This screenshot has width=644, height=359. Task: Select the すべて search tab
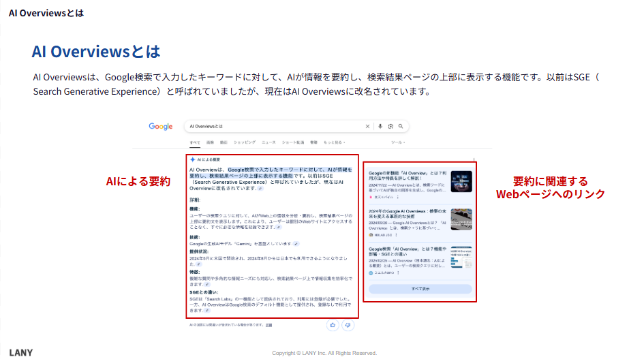(x=195, y=142)
